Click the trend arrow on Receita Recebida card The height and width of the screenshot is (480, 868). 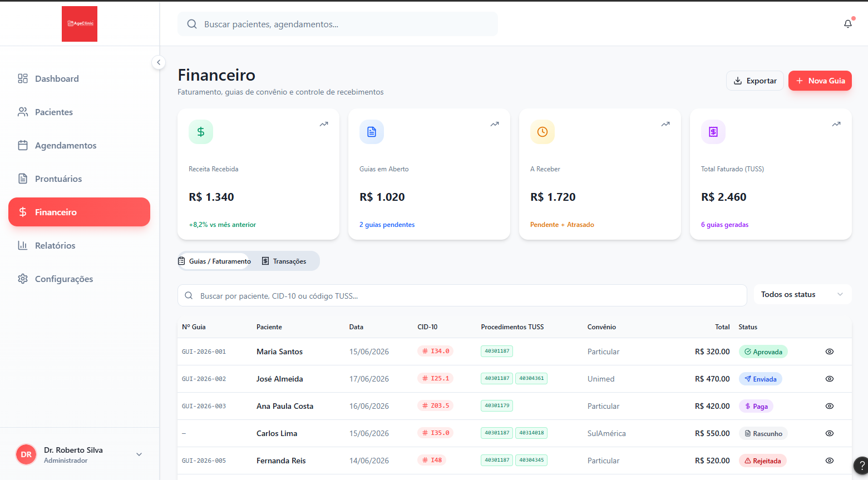click(x=324, y=124)
